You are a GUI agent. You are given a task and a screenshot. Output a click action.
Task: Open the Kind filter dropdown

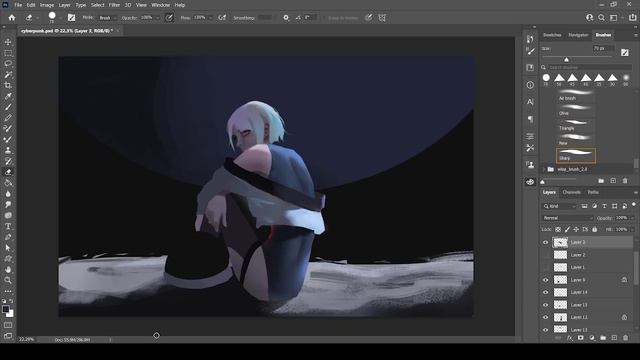point(560,206)
